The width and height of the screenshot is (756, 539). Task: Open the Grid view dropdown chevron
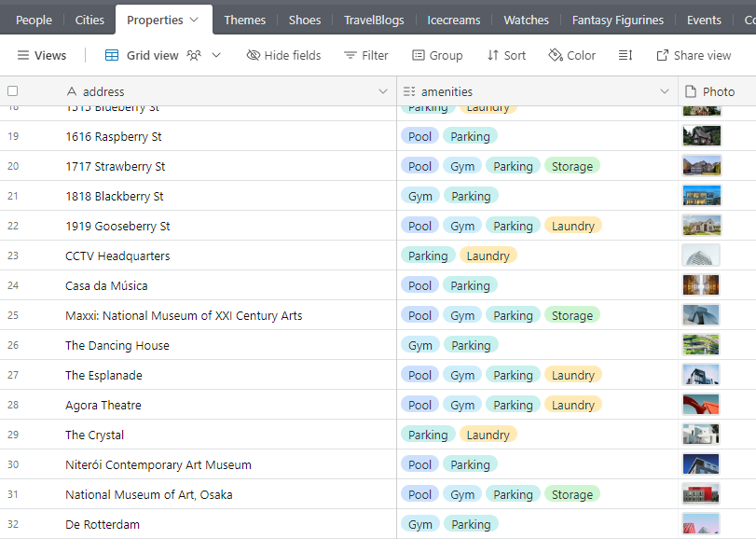click(x=216, y=55)
